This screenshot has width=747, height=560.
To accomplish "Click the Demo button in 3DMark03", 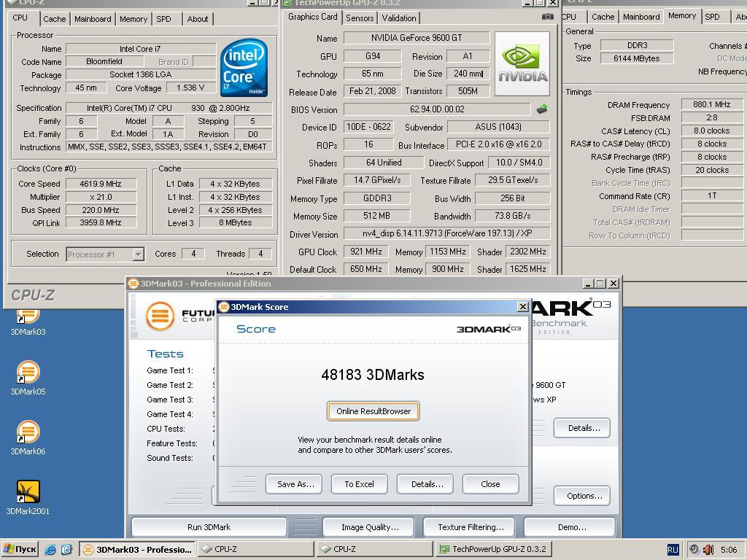I will 569,527.
